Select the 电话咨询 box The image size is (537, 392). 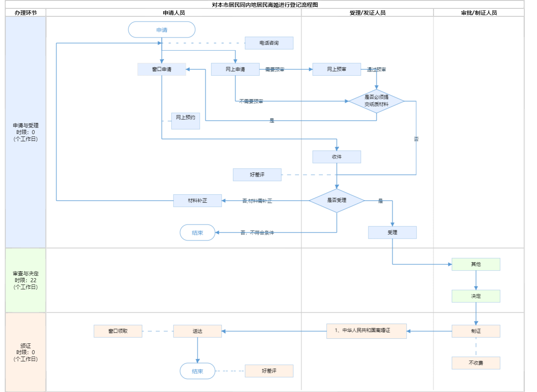(269, 43)
